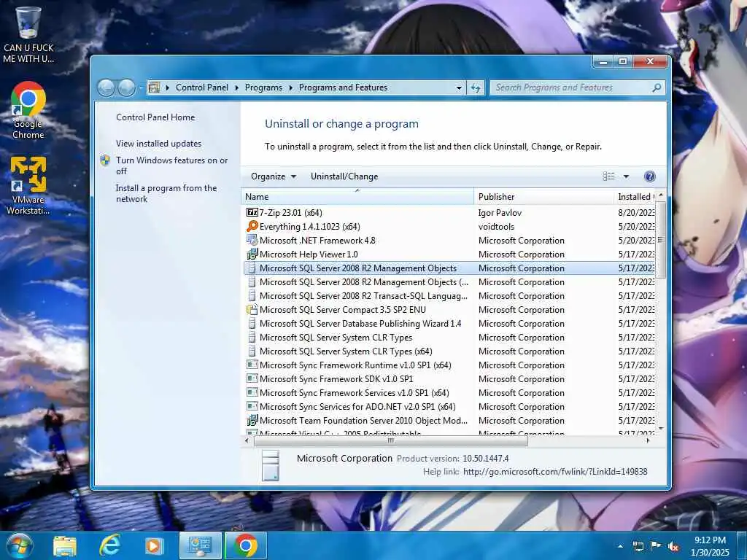Select Microsoft SQL Server Database Publishing Wizard 1.4
The width and height of the screenshot is (747, 560).
[x=449, y=323]
